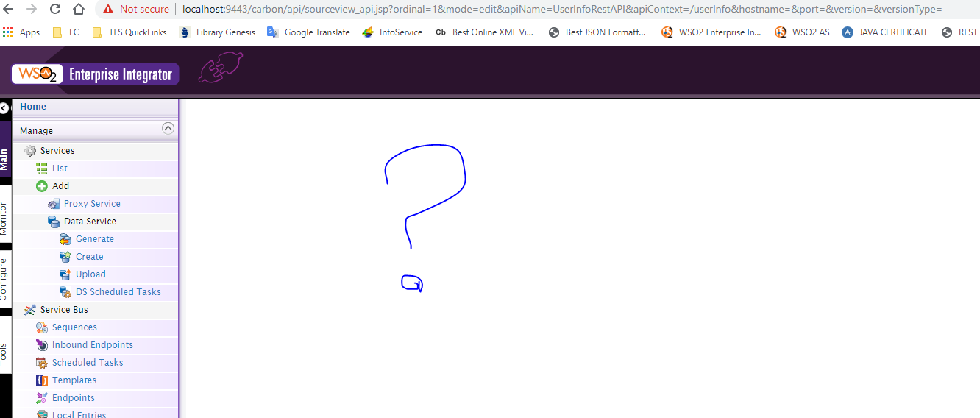980x418 pixels.
Task: Click the green Add plus icon
Action: [x=42, y=186]
